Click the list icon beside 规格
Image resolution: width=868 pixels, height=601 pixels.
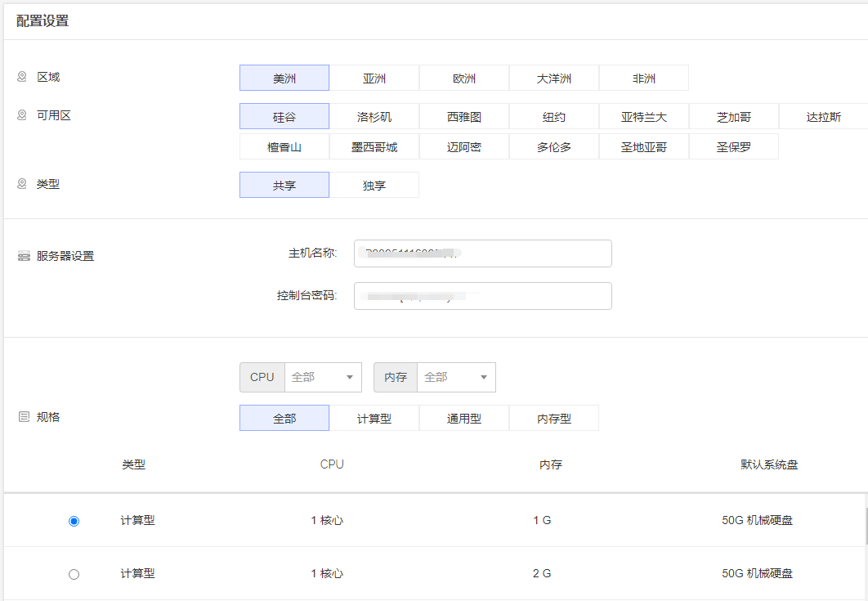point(24,417)
